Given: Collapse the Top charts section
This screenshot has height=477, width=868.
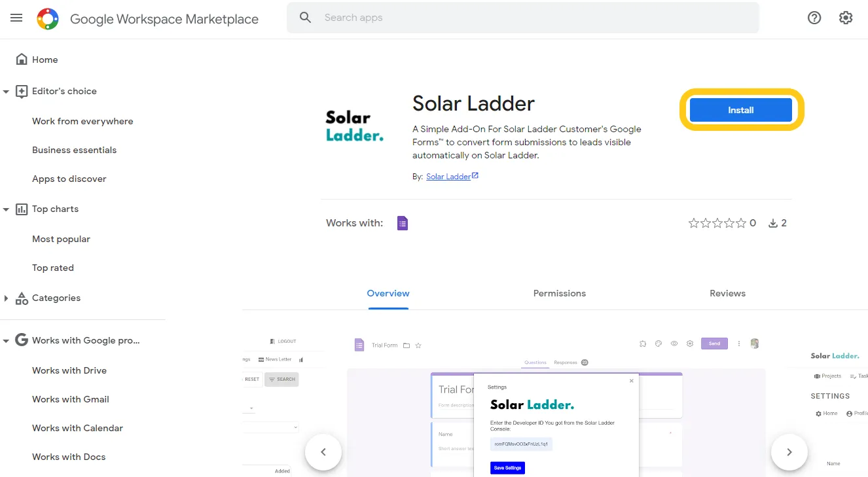Looking at the screenshot, I should (x=6, y=209).
